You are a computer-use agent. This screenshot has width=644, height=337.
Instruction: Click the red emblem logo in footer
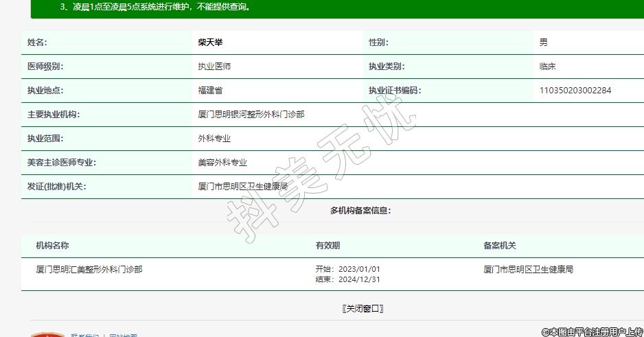tap(47, 334)
